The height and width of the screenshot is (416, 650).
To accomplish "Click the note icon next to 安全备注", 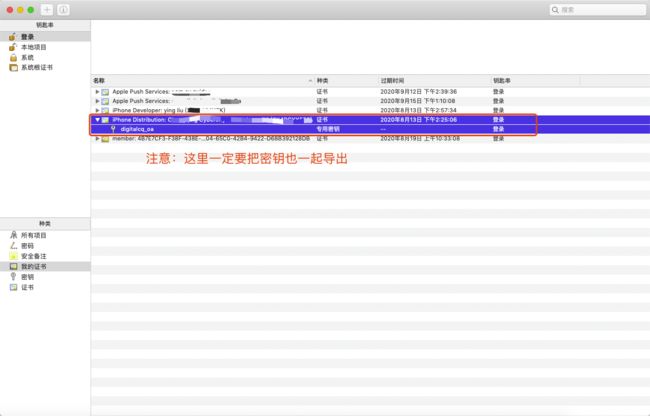I will 13,256.
